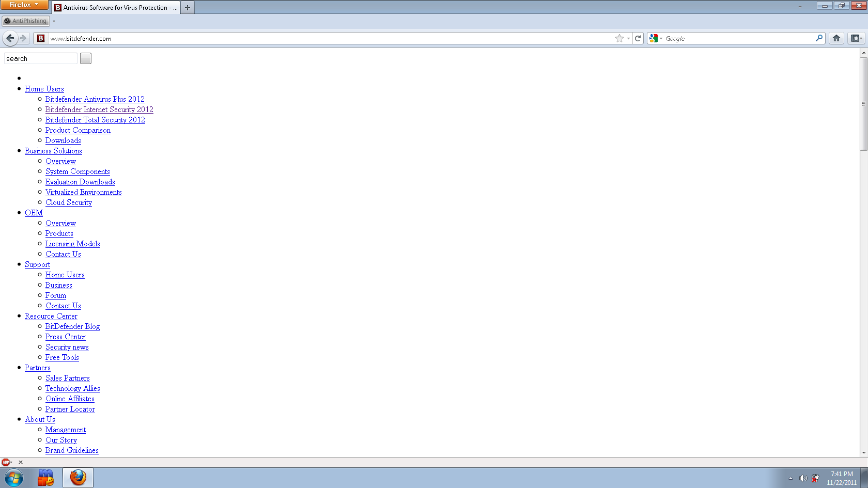Open the AntiPhishing toolbar dropdown arrow
Viewport: 868px width, 488px height.
coord(54,21)
